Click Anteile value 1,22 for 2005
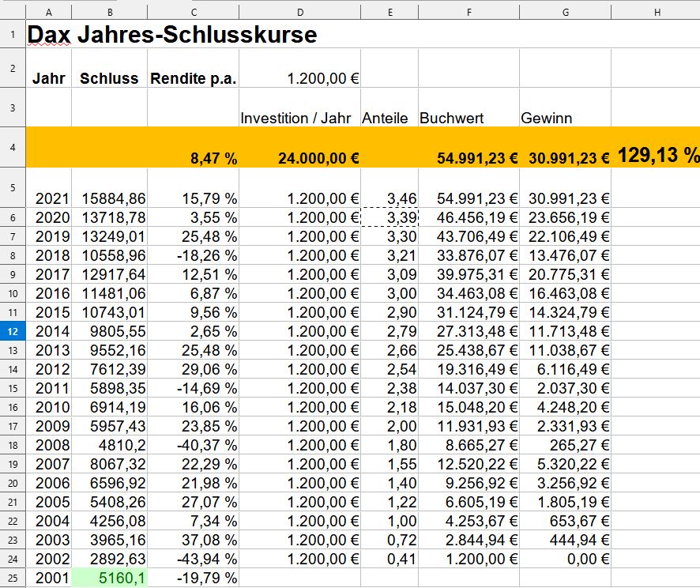 pyautogui.click(x=390, y=503)
